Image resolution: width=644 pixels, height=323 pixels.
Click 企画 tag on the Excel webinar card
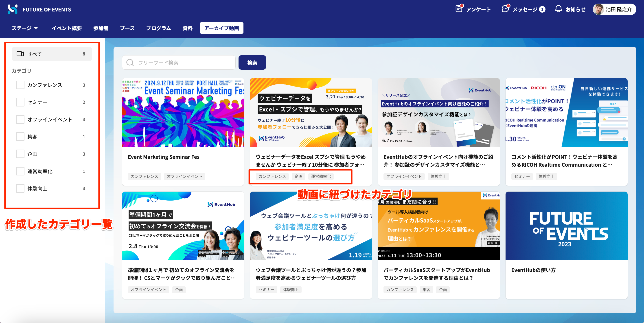[298, 176]
